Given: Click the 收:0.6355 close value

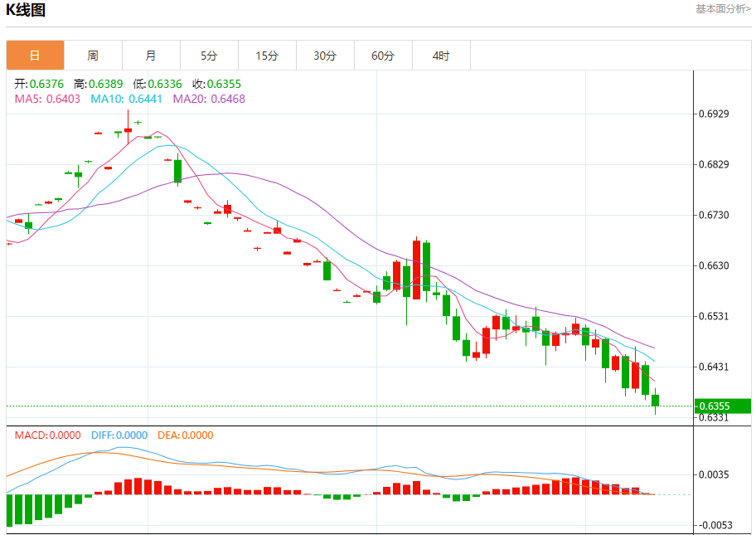Looking at the screenshot, I should (216, 84).
